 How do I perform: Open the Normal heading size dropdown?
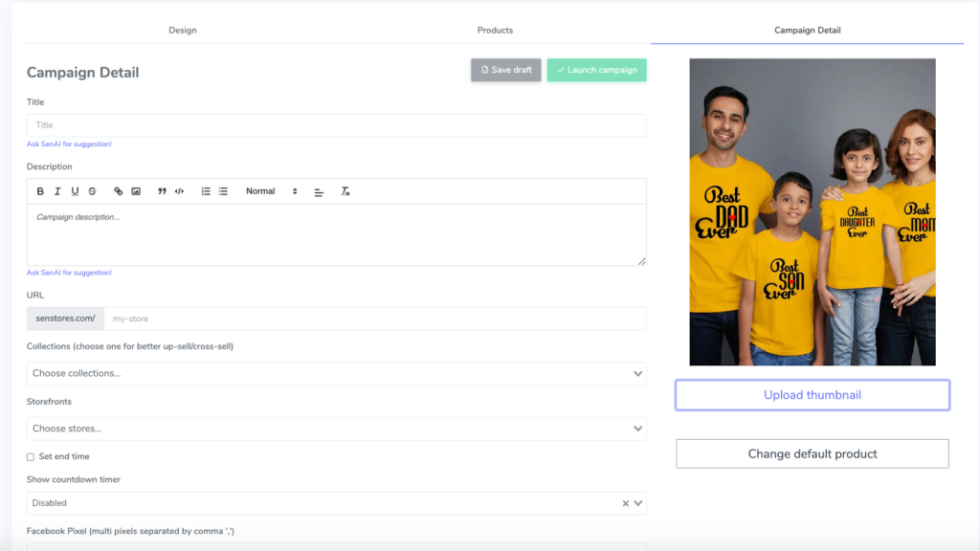click(271, 191)
